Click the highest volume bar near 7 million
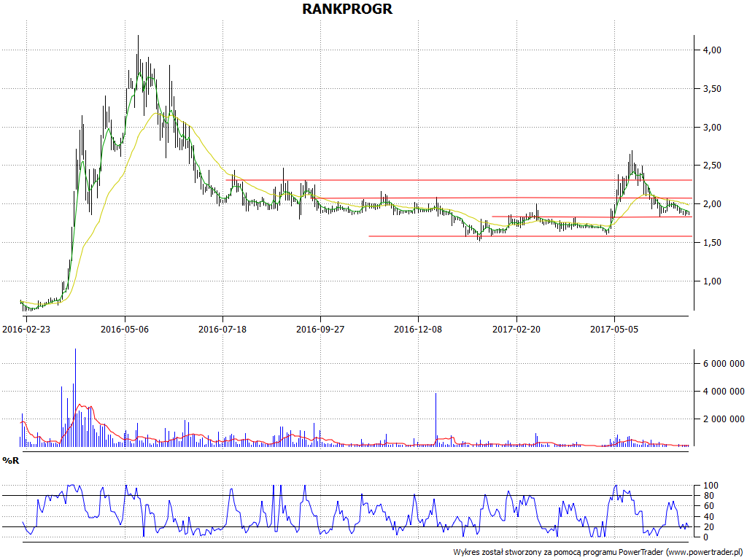Screen dimensions: 747x560 point(75,397)
